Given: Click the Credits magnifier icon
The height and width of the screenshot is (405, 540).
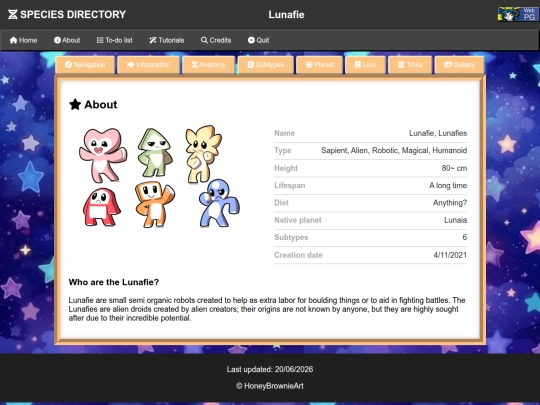Looking at the screenshot, I should [x=204, y=40].
